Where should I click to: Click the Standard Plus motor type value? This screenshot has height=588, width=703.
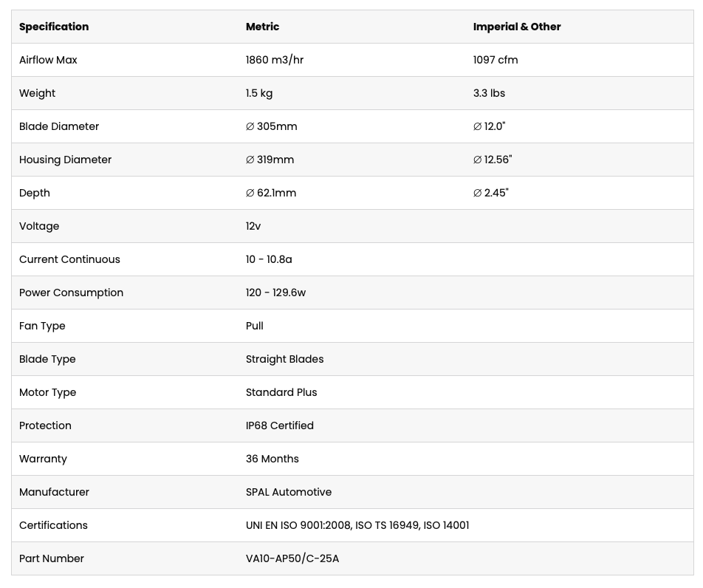281,392
